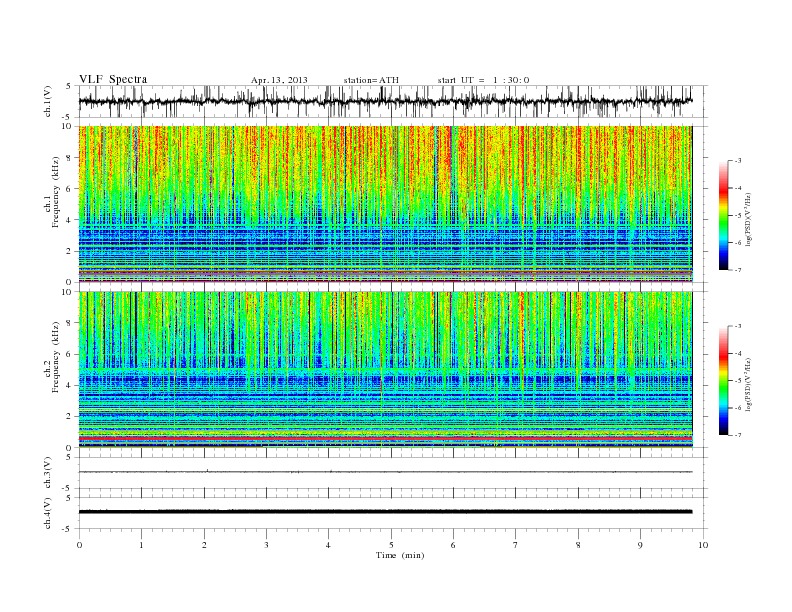Click the ch.4(V) waveform trace
Screen dimensions: 792x612
pos(385,512)
